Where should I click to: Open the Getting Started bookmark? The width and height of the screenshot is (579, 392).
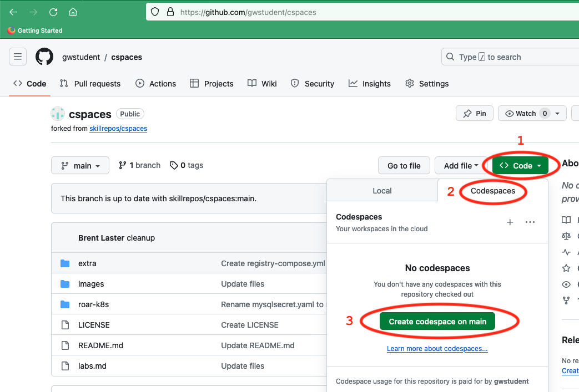35,30
